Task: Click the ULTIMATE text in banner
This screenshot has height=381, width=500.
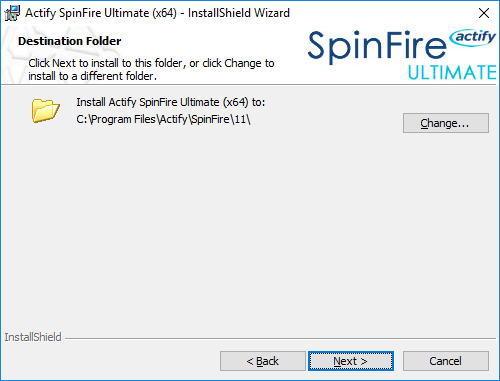Action: (x=452, y=73)
